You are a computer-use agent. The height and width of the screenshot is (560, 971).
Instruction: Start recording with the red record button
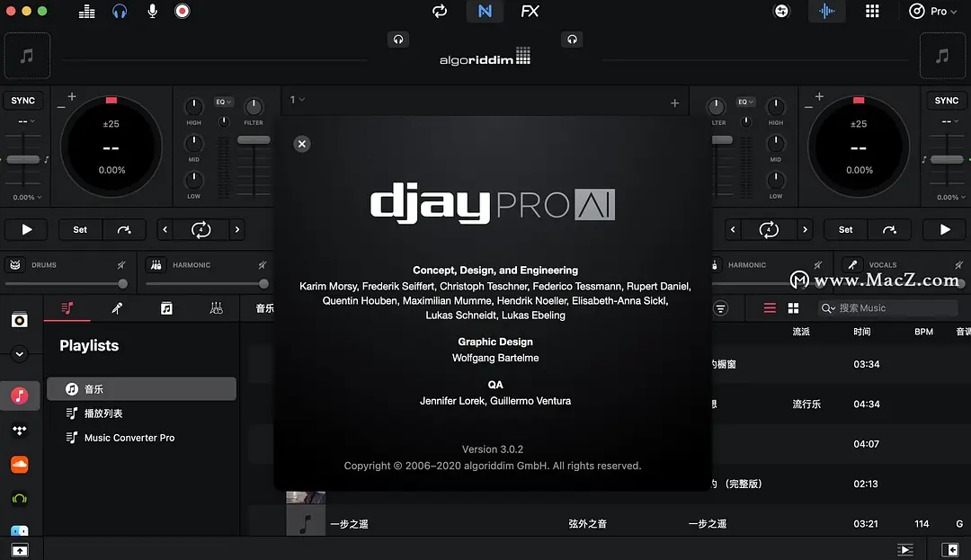tap(182, 11)
